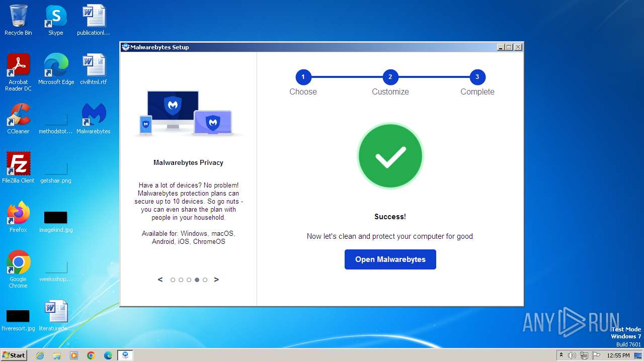Viewport: 644px width, 362px height.
Task: Select imagekind.jpg desktop file
Action: tap(56, 221)
